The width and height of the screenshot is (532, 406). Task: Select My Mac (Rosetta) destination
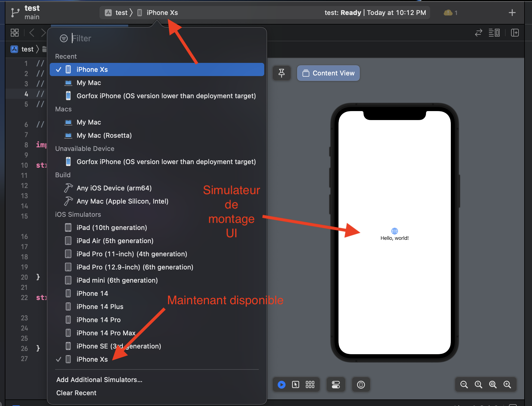pyautogui.click(x=157, y=135)
